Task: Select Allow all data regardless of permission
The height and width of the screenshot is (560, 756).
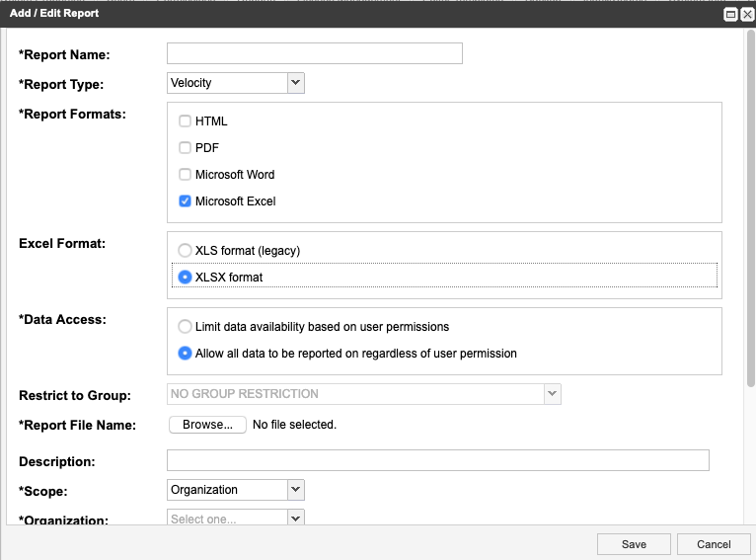Action: pyautogui.click(x=185, y=354)
